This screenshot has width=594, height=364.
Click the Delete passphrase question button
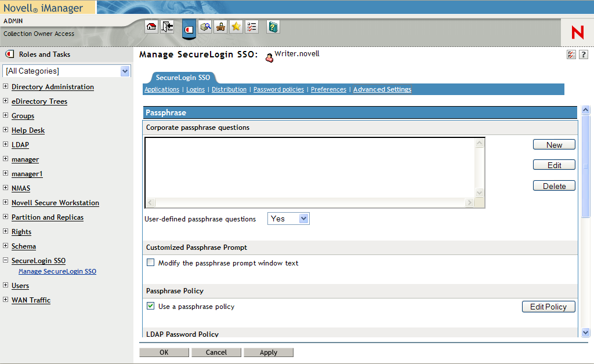pyautogui.click(x=554, y=186)
